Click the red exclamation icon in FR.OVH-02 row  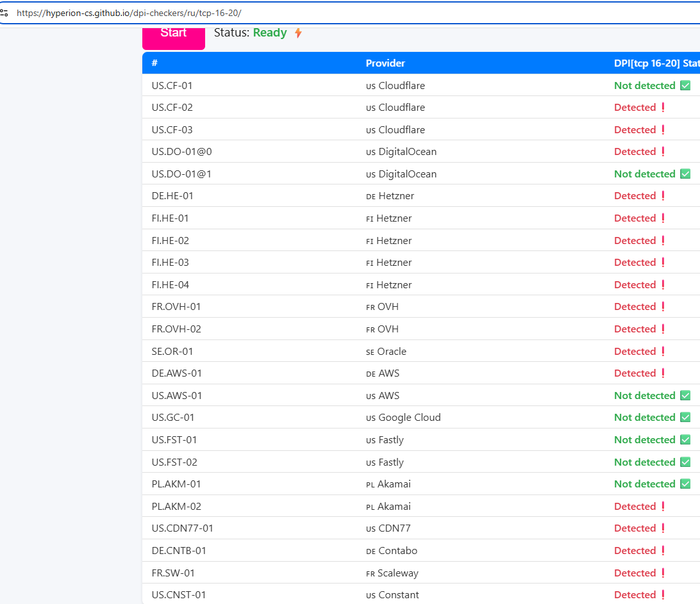tap(663, 329)
